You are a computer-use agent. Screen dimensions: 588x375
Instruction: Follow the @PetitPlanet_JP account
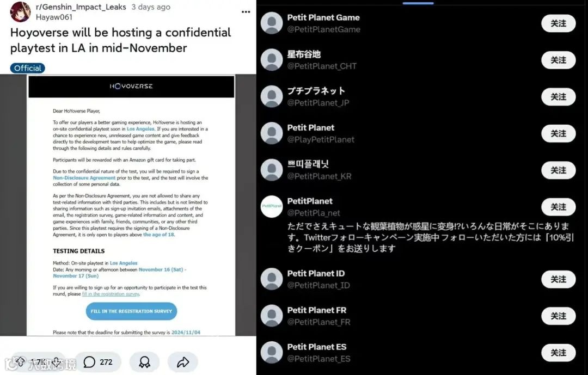coord(559,97)
